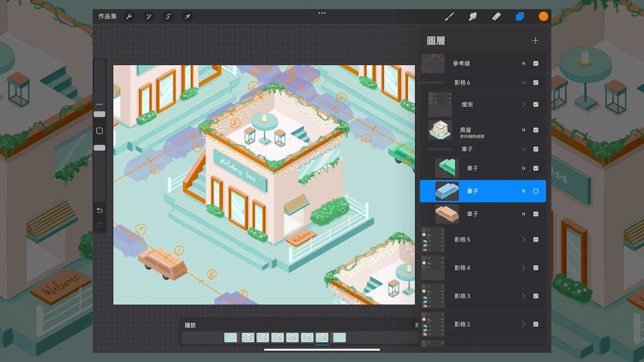Screen dimensions: 644x362
Task: Select fifth frame in animation timeline
Action: click(x=292, y=338)
